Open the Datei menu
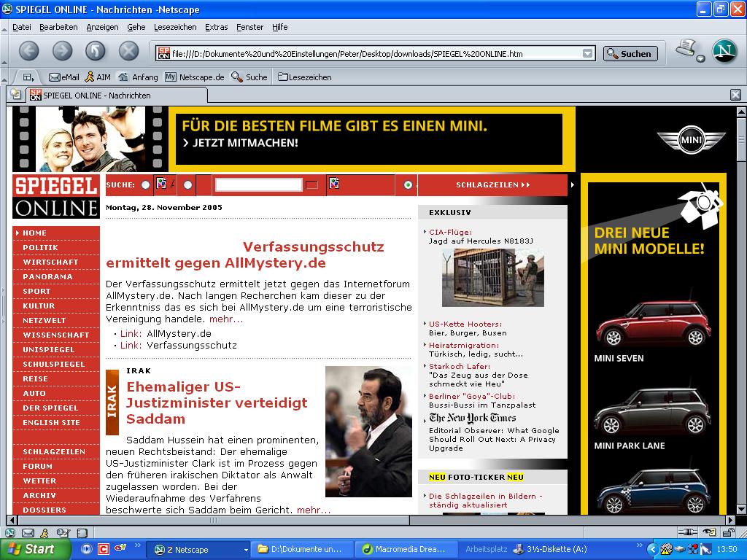747x560 pixels. (22, 27)
